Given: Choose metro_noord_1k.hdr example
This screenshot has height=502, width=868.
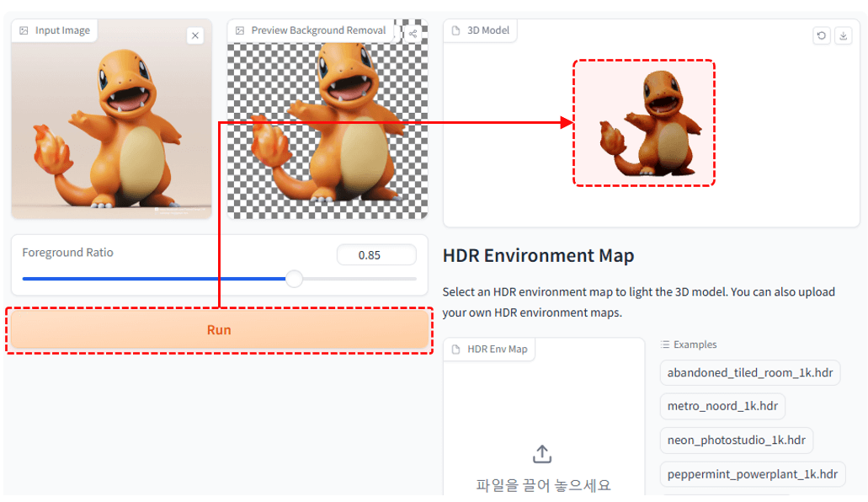Looking at the screenshot, I should pos(722,406).
